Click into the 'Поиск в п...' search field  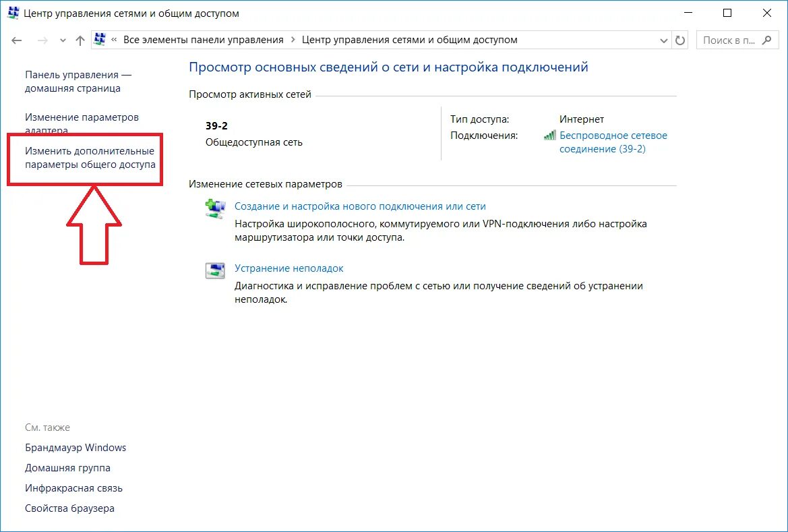pyautogui.click(x=728, y=40)
